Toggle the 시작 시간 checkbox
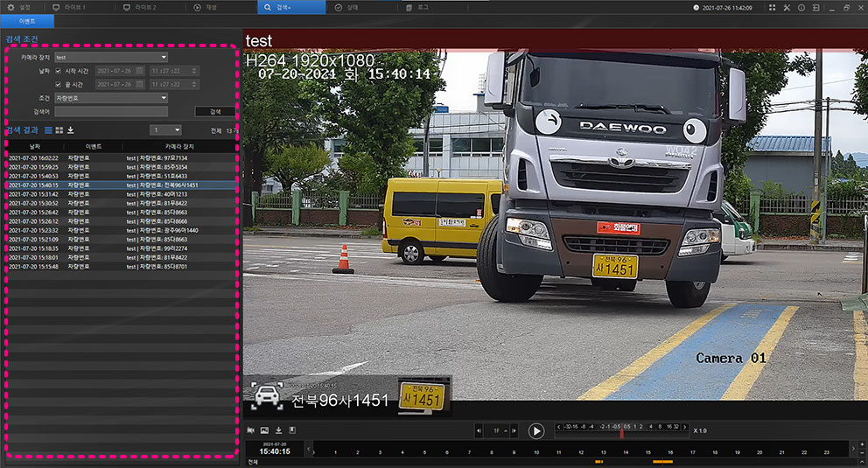The image size is (868, 468). [58, 71]
